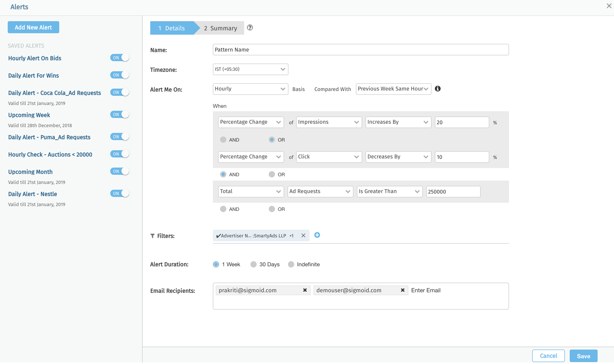Turn off Hourly Alert On Bids toggle
The height and width of the screenshot is (364, 614).
[119, 58]
